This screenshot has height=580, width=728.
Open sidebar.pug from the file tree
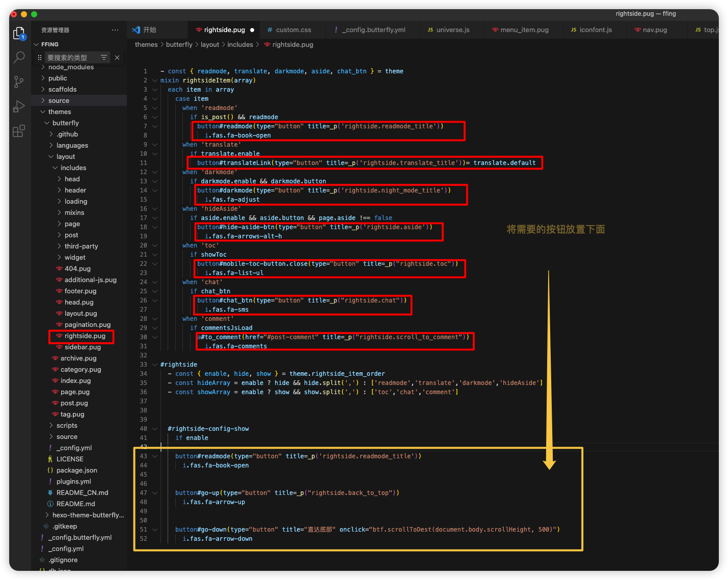click(x=83, y=347)
